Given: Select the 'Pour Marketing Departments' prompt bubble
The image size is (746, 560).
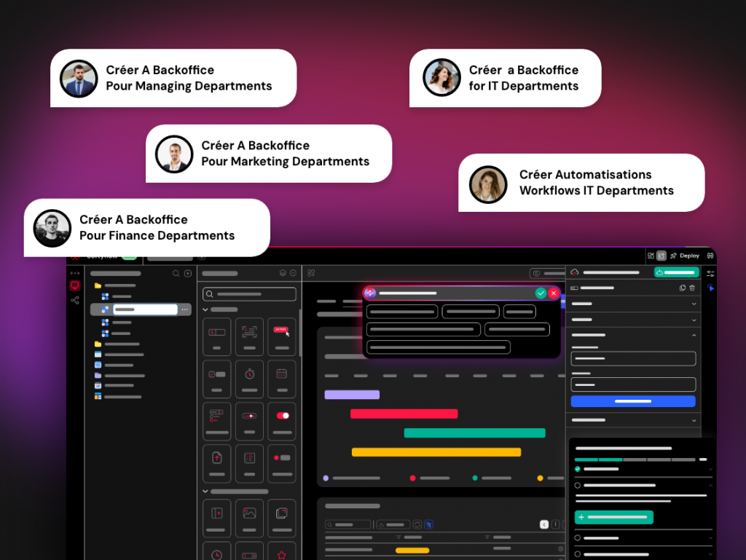Looking at the screenshot, I should click(x=268, y=154).
